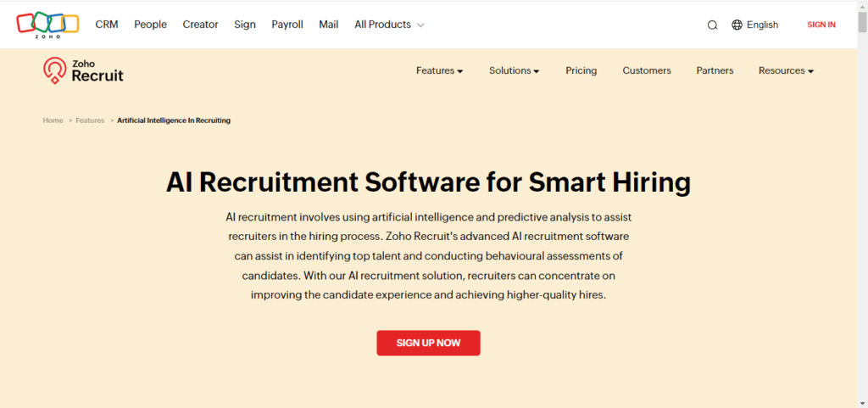The height and width of the screenshot is (408, 868).
Task: Go to the Pricing page
Action: 581,70
